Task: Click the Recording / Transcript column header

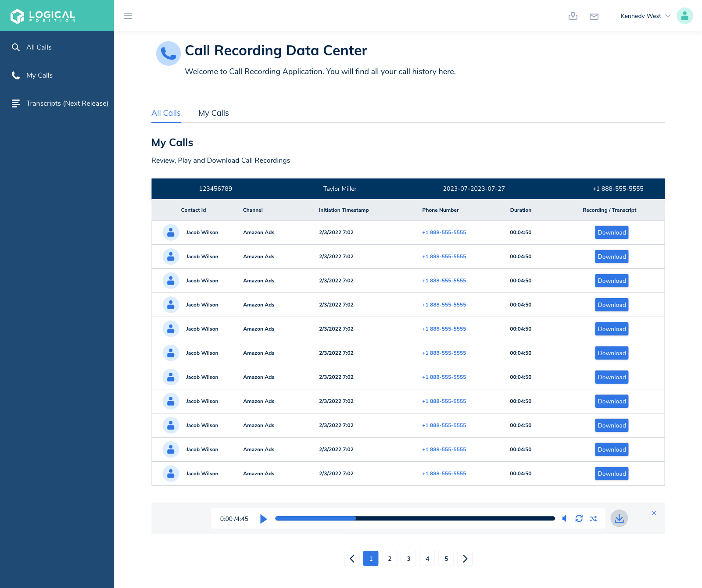Action: [x=609, y=210]
